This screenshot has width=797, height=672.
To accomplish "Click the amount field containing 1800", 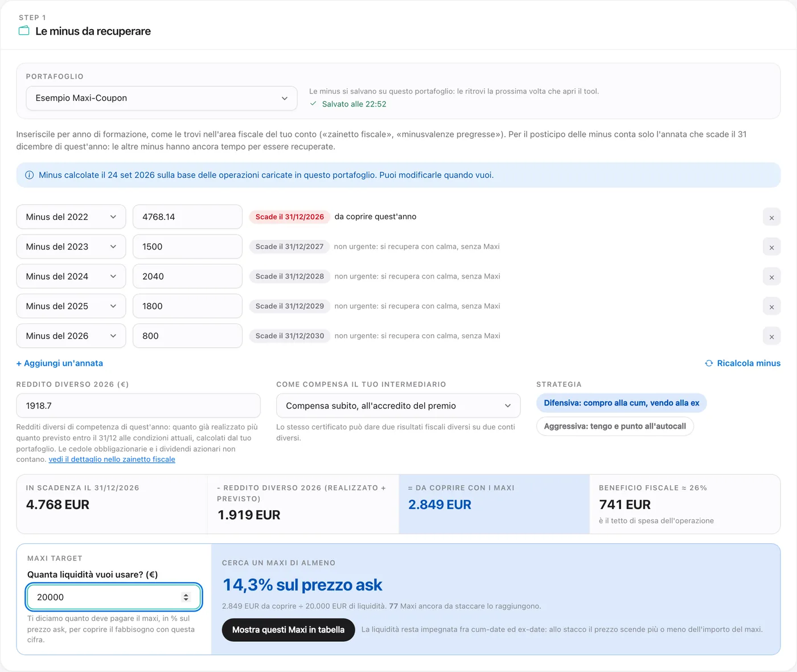I will tap(188, 306).
